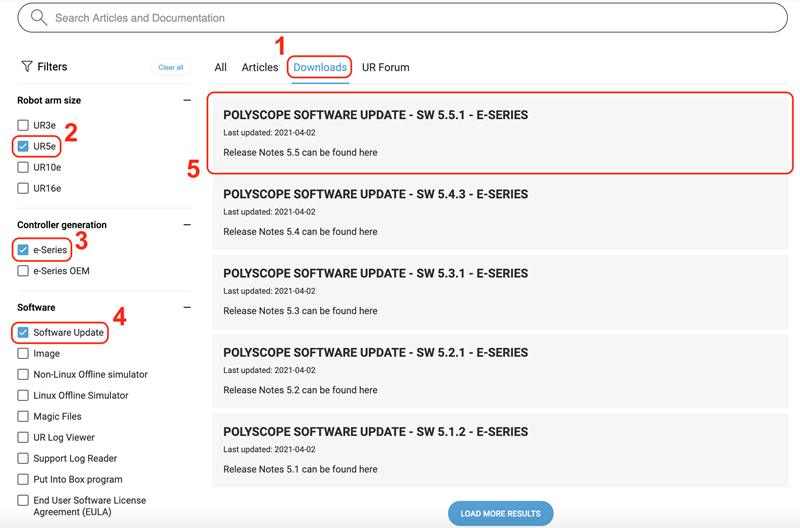Check the Image filter checkbox
Viewport: 800px width, 528px height.
[x=23, y=354]
